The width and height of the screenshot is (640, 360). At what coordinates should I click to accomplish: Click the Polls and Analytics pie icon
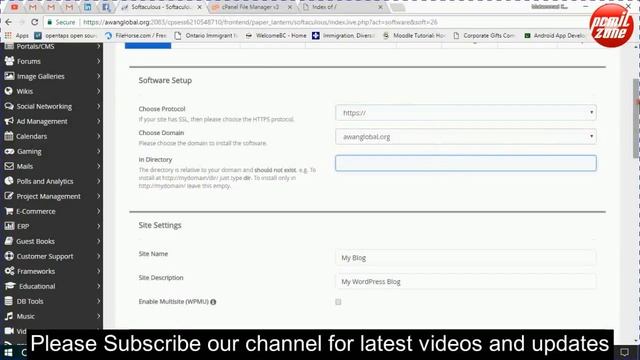coord(9,181)
